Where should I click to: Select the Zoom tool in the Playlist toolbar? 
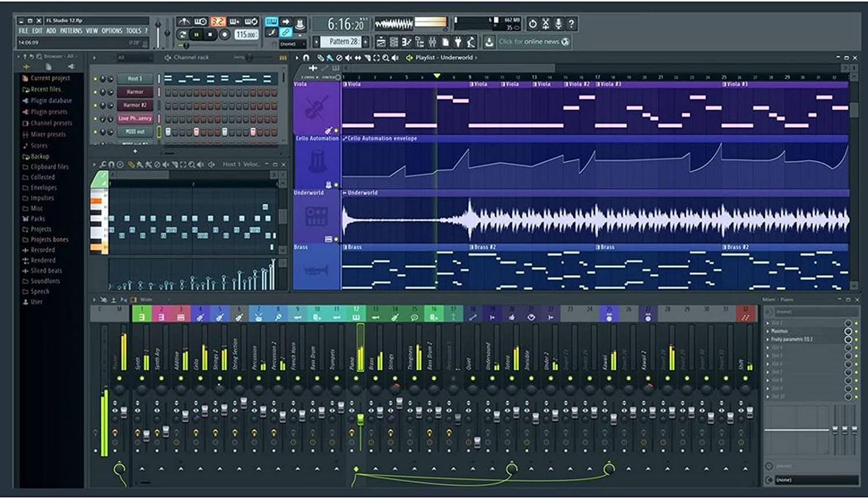387,57
